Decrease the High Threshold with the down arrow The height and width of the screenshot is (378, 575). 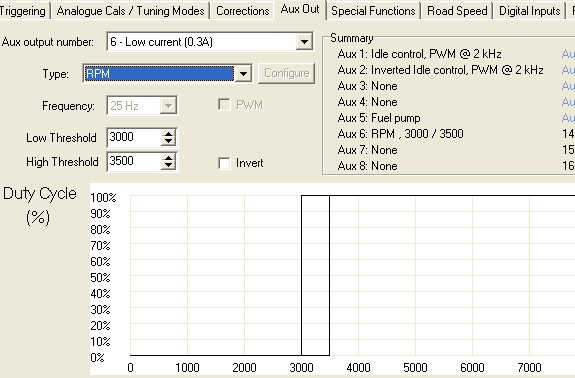[x=168, y=166]
